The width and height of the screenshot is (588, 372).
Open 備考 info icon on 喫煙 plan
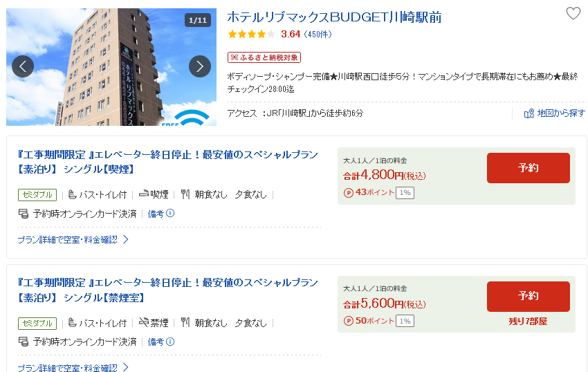[170, 214]
